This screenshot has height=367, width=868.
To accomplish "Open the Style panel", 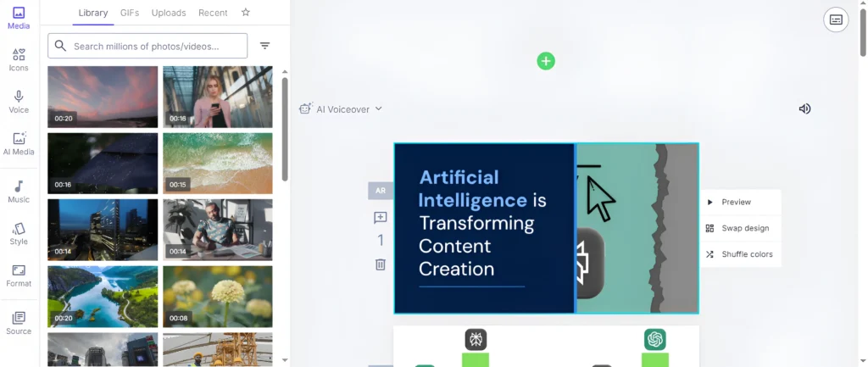I will click(19, 234).
